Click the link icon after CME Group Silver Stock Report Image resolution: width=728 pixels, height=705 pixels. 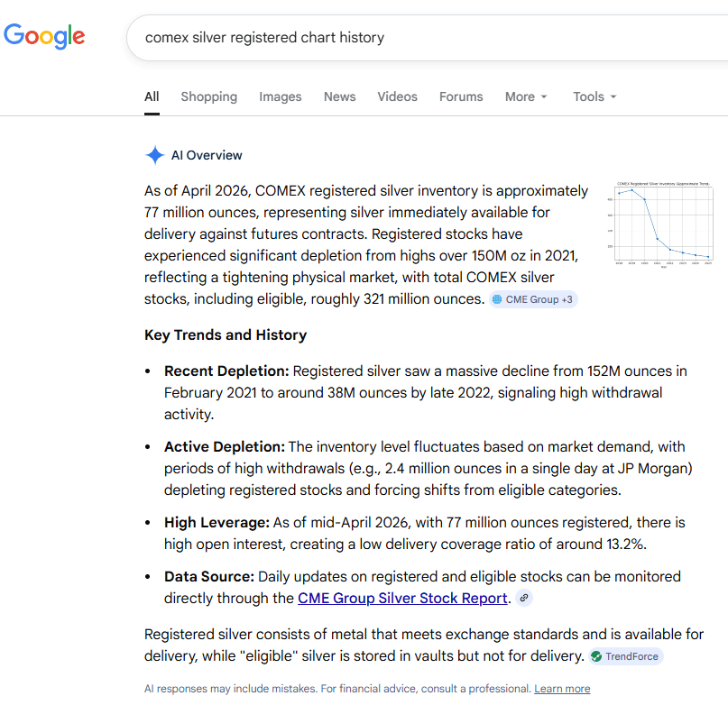(x=524, y=598)
